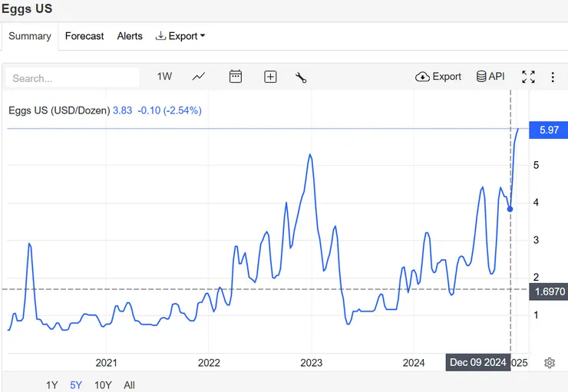
Task: Select the 5Y time range
Action: tap(75, 385)
